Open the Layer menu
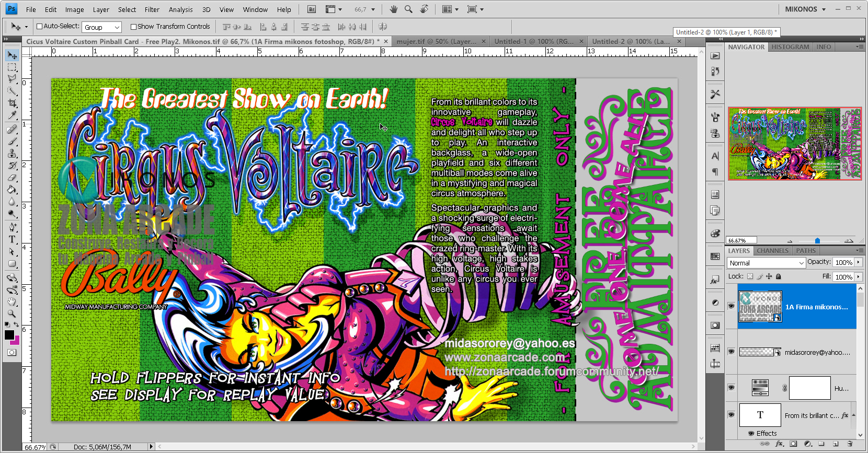The width and height of the screenshot is (868, 453). [101, 9]
